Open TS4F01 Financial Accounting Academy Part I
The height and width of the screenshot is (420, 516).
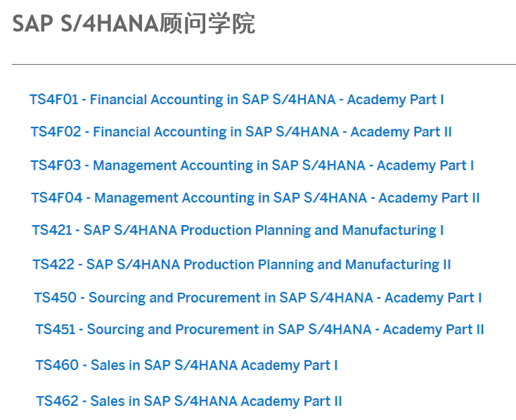click(x=237, y=100)
